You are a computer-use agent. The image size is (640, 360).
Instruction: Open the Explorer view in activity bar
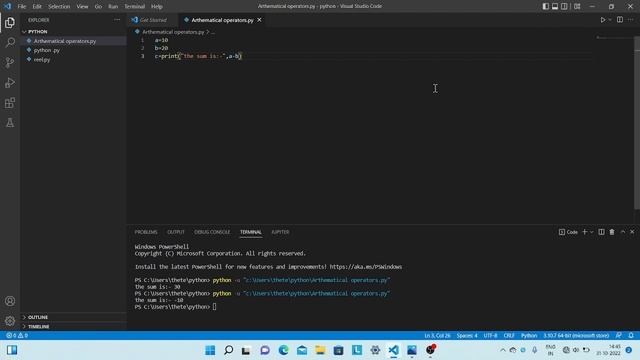pos(10,22)
